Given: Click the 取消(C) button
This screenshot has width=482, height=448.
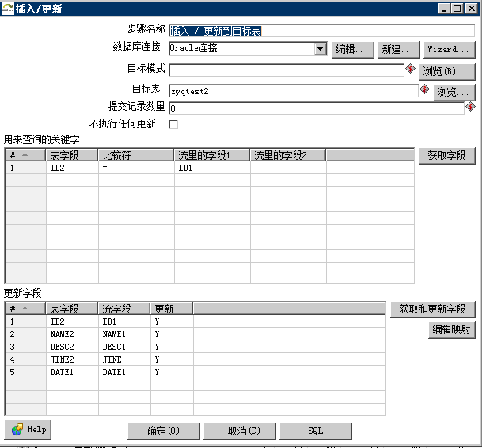Looking at the screenshot, I should pos(240,431).
